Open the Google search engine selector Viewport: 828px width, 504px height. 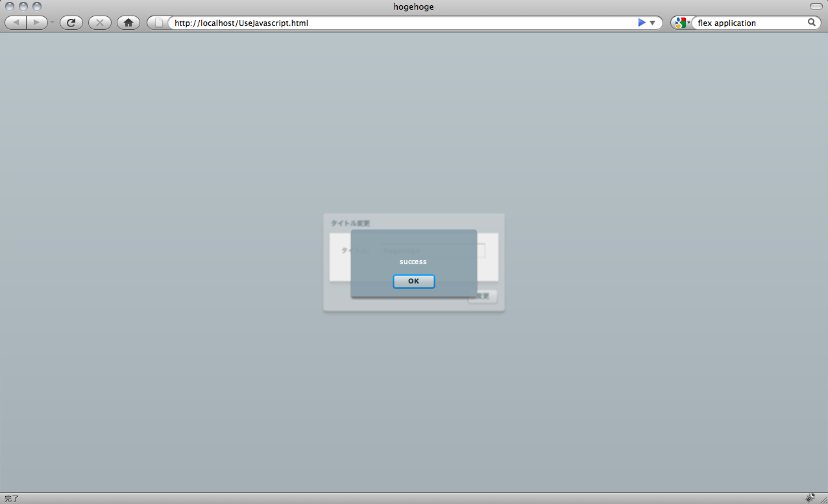tap(681, 23)
